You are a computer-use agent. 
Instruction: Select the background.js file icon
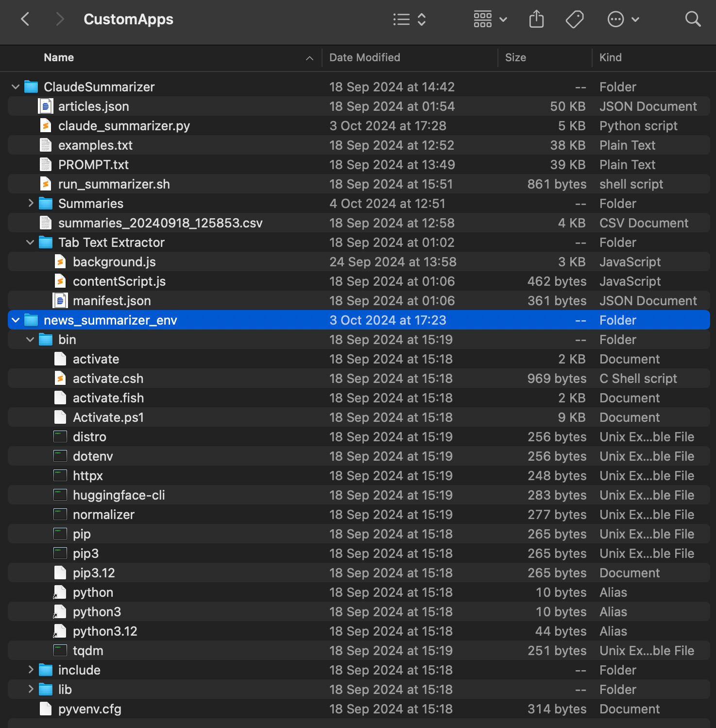(x=60, y=262)
